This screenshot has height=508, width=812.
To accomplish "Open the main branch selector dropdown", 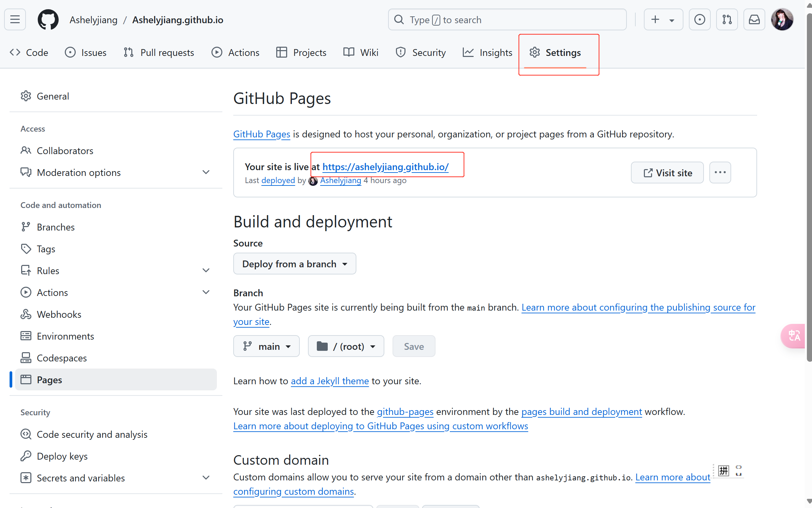I will pos(266,346).
